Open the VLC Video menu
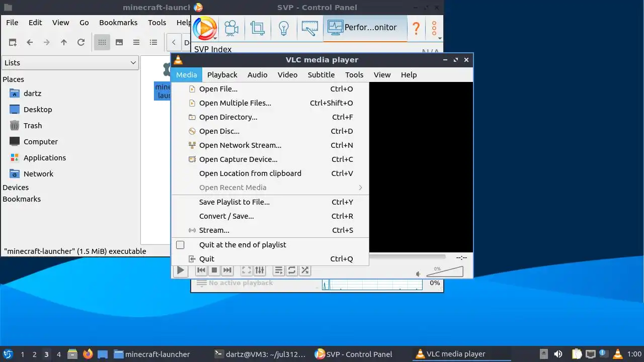 [x=287, y=74]
